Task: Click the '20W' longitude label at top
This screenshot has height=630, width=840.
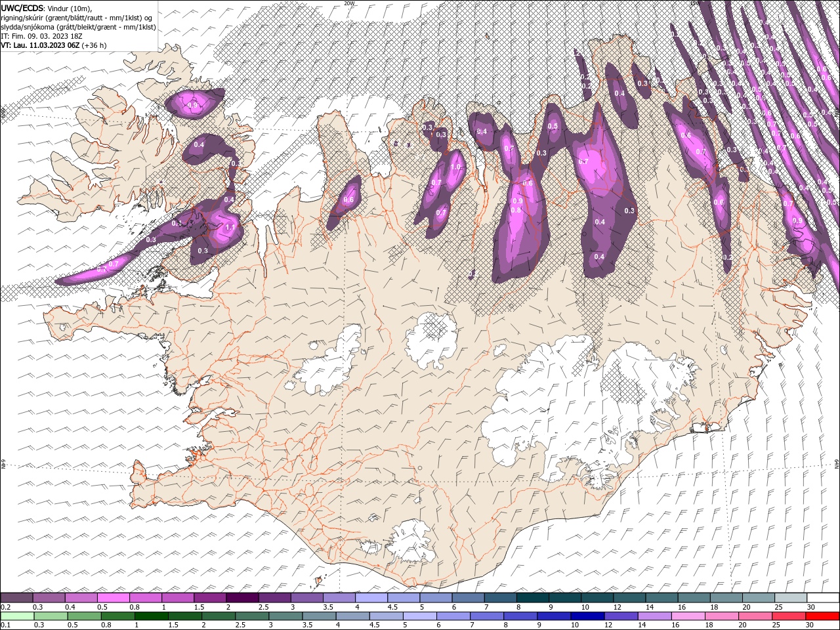Action: click(x=350, y=3)
